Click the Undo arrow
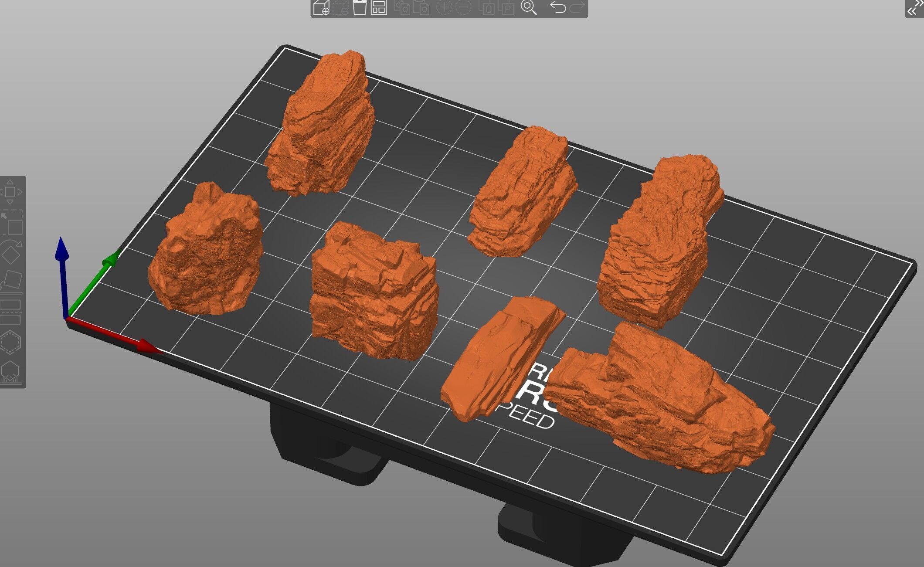Screen dimensions: 924x567 pyautogui.click(x=557, y=7)
